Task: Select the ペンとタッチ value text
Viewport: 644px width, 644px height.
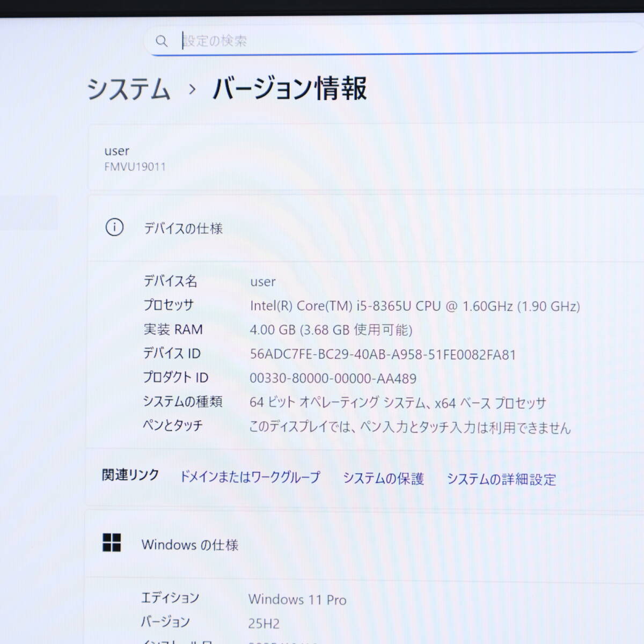Action: pos(410,427)
